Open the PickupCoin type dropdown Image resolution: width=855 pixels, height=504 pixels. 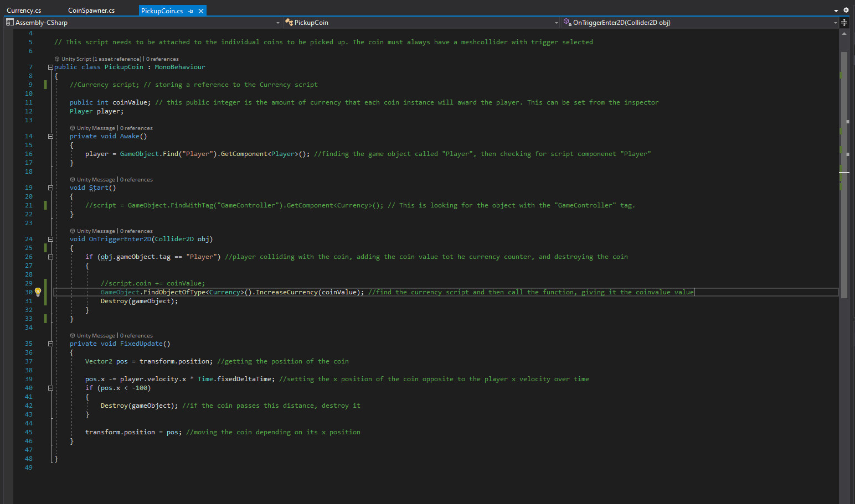click(x=421, y=23)
